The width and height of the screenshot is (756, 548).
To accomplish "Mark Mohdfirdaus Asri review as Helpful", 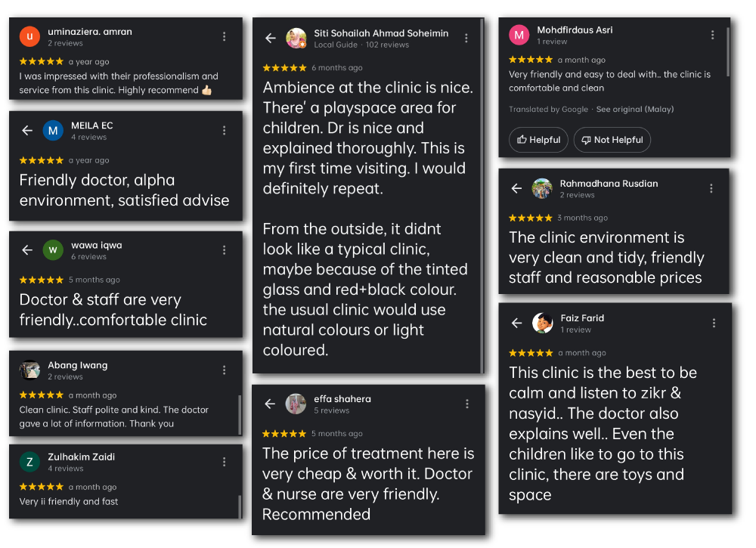I will click(539, 140).
